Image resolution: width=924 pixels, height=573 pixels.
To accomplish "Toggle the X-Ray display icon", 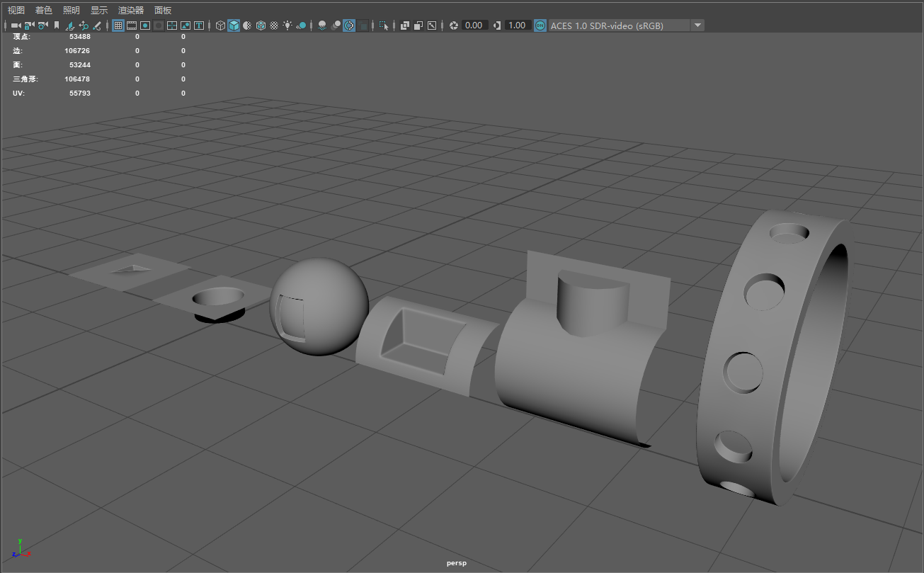I will tap(406, 25).
